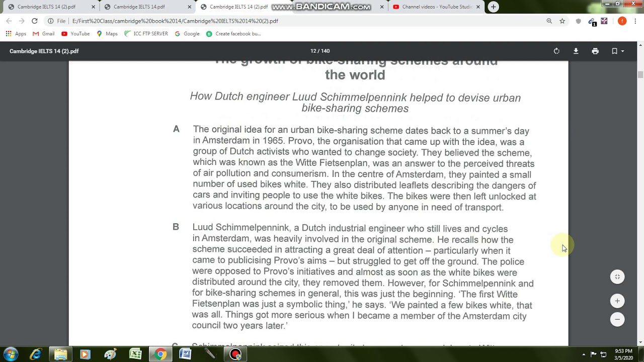
Task: Download the PDF file
Action: click(576, 51)
